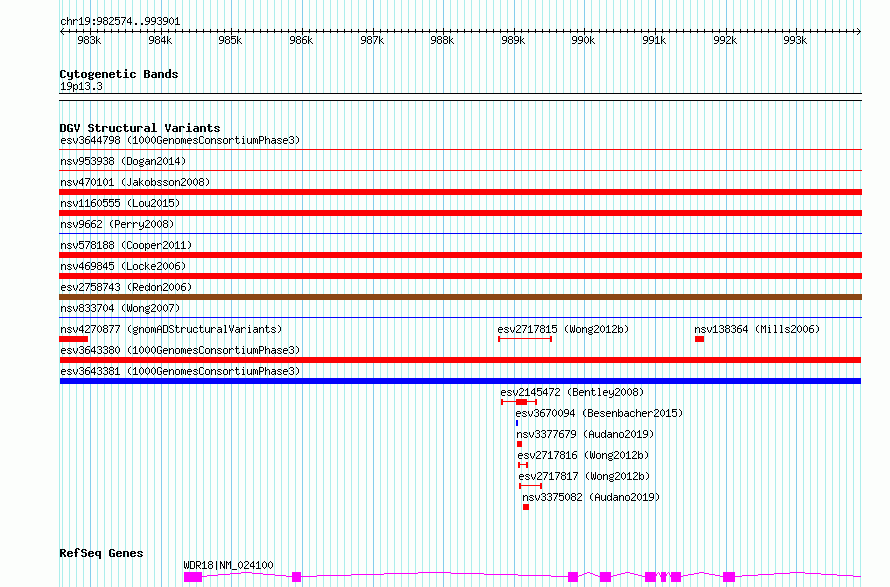Open the nsv833704 (Wong2007) label
Viewport: 890px width, 587px height.
click(120, 308)
